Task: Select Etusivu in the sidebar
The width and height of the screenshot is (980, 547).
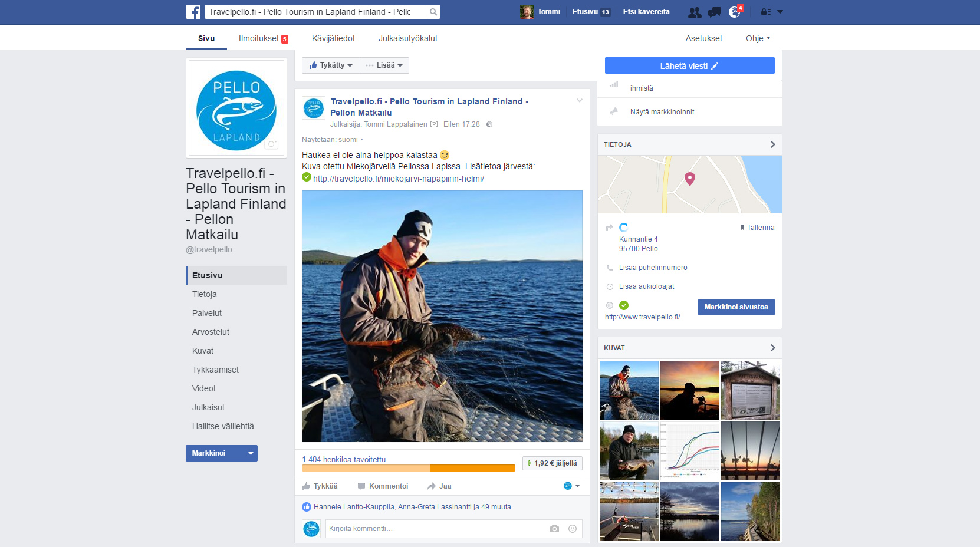Action: click(x=236, y=275)
